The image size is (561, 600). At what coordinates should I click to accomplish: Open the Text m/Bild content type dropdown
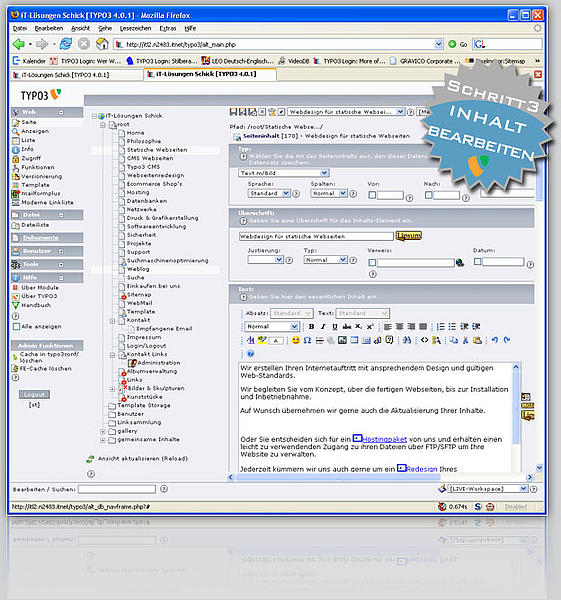click(284, 173)
